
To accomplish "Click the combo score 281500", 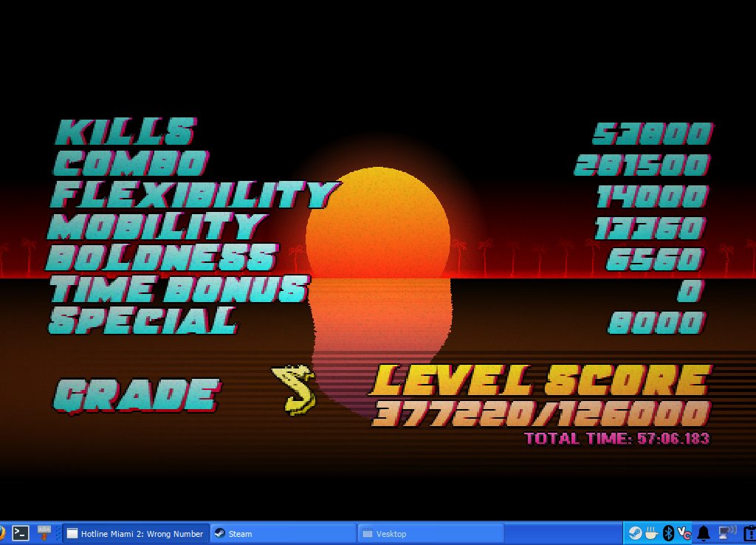I will pos(642,165).
